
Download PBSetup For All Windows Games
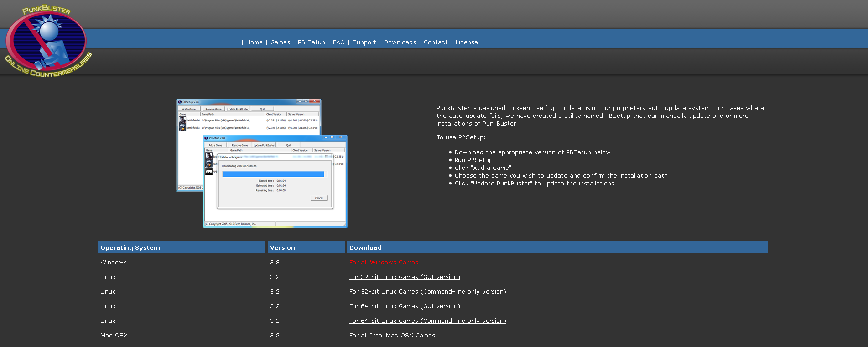coord(384,263)
